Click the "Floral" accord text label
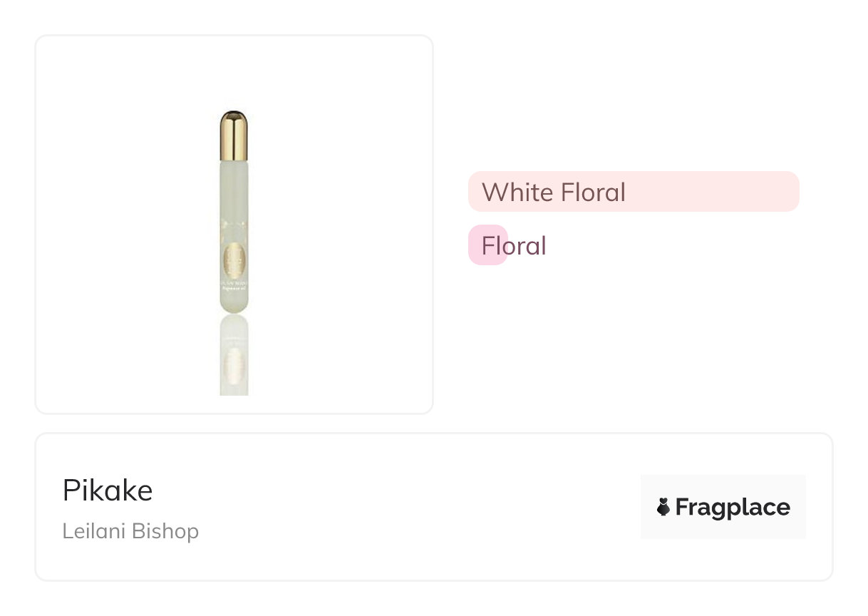Viewport: 868px width, 616px height. tap(514, 246)
